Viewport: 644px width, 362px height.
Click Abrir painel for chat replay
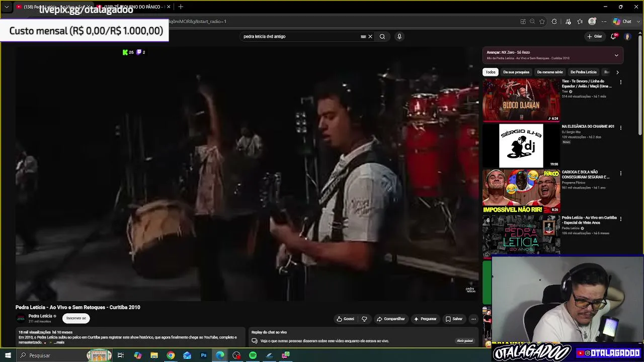click(x=465, y=341)
